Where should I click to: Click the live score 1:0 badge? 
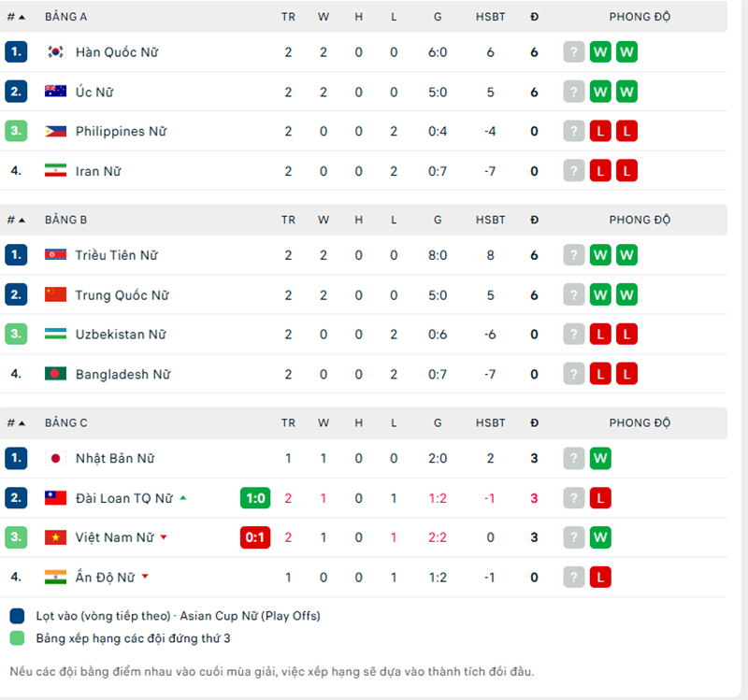tap(255, 498)
